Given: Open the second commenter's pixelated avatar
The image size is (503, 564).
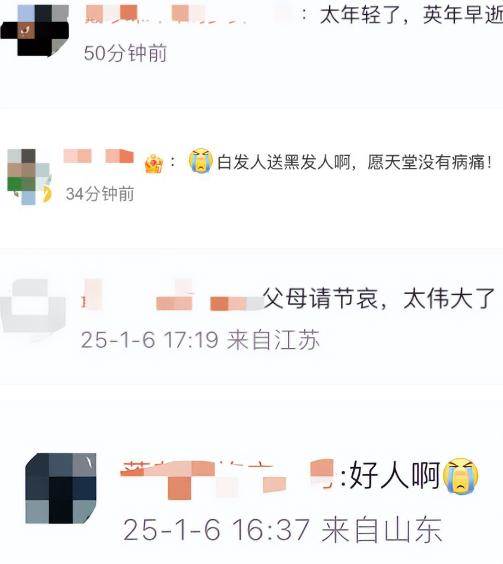Looking at the screenshot, I should tap(28, 177).
